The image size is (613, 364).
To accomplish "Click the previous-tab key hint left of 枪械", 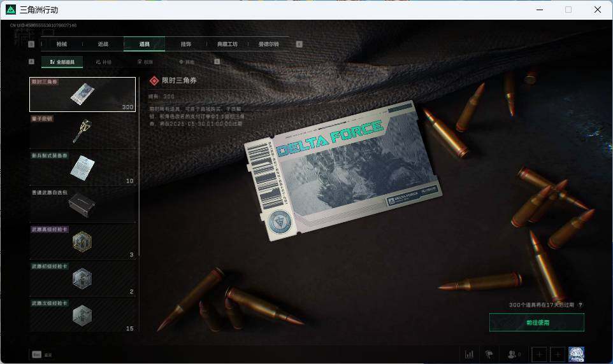I will point(32,44).
